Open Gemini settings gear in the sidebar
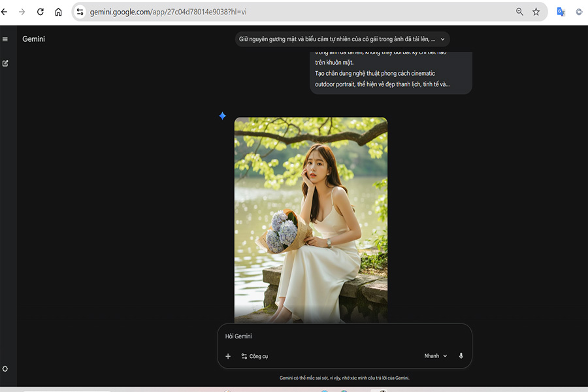Viewport: 588px width, 392px height. pyautogui.click(x=5, y=369)
